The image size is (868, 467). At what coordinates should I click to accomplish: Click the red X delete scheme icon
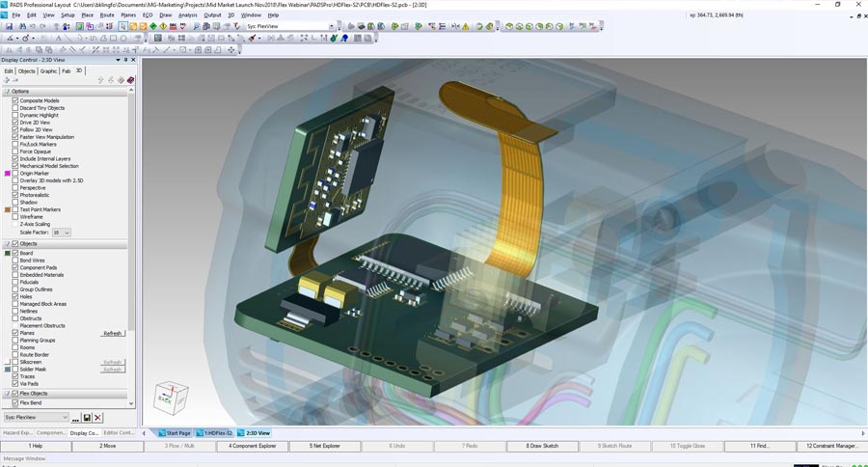97,418
